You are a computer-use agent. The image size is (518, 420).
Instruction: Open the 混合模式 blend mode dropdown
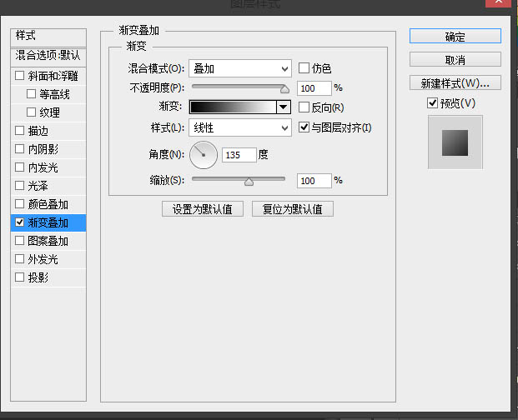pos(240,68)
